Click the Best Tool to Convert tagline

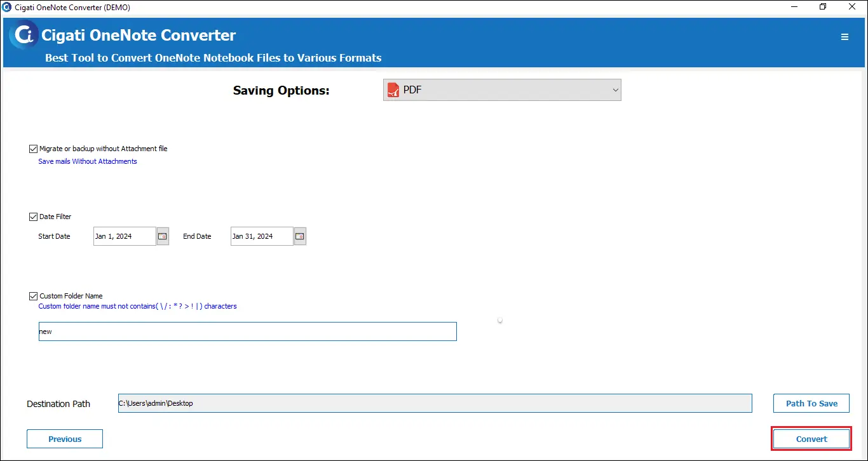click(x=214, y=58)
